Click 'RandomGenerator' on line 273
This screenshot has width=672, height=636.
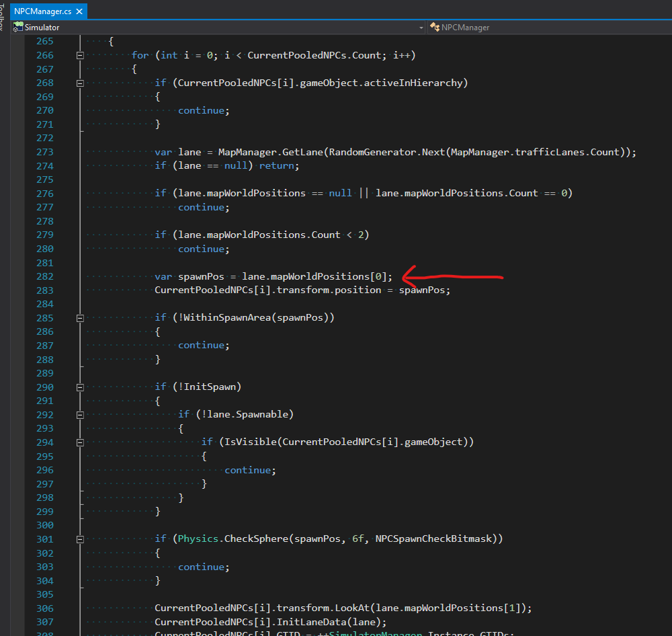(x=372, y=152)
